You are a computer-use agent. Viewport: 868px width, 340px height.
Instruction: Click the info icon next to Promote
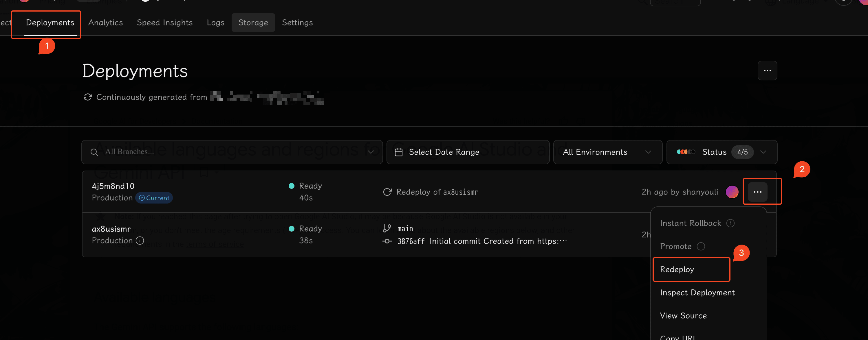tap(701, 246)
